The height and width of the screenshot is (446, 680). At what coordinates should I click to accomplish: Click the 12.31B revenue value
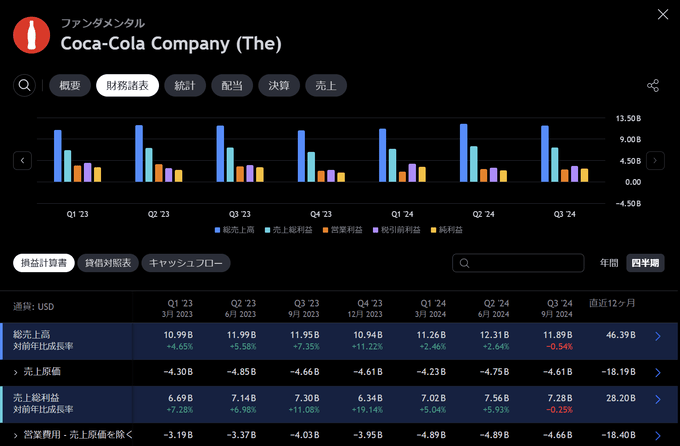pos(494,335)
